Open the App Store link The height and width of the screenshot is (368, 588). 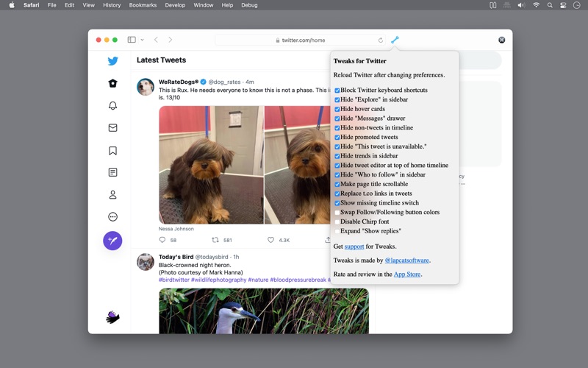pos(407,274)
